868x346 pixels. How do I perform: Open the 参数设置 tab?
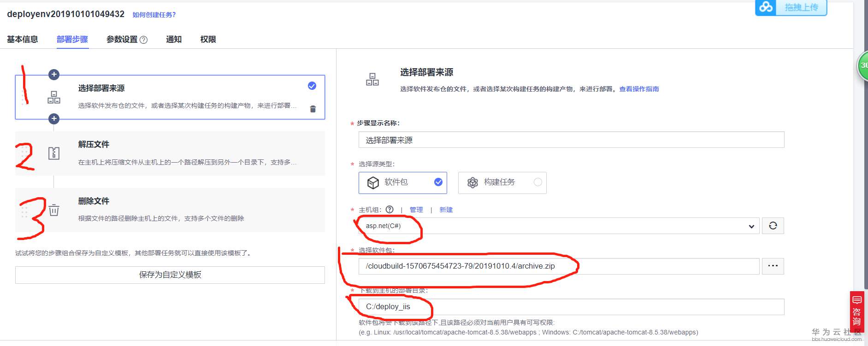pos(122,40)
